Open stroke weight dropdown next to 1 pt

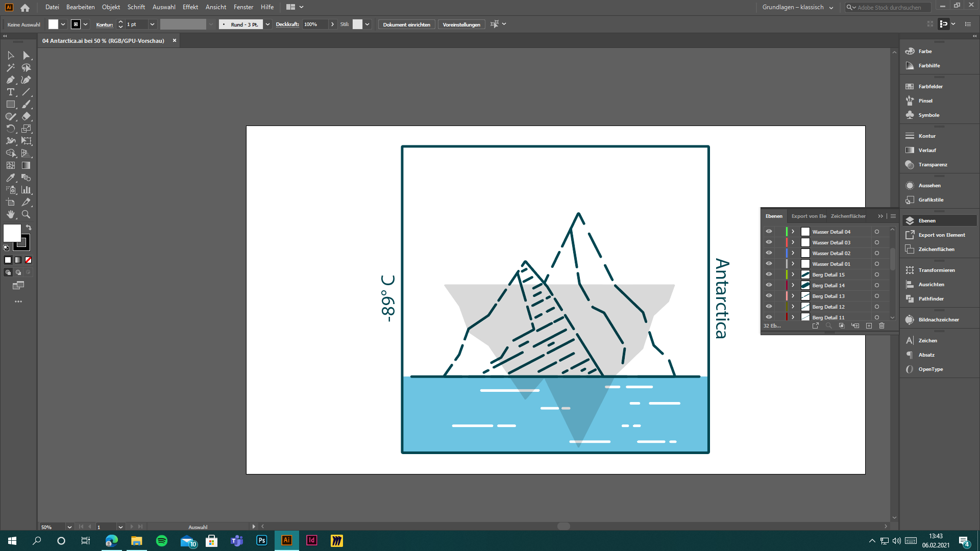(152, 24)
